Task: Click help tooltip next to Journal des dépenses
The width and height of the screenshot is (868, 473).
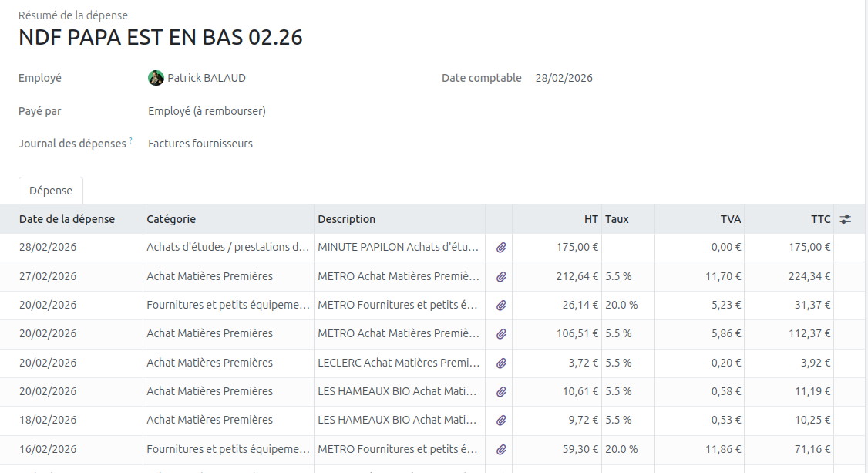Action: 130,140
